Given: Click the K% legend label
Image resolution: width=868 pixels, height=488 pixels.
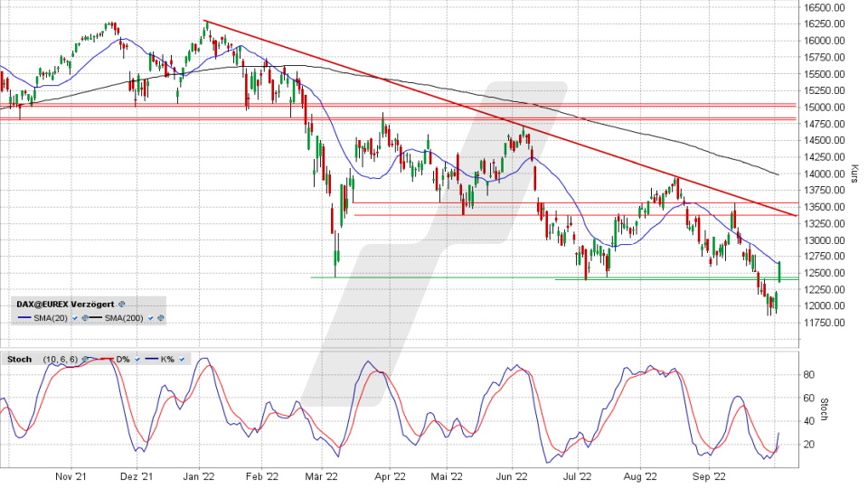Looking at the screenshot, I should tap(167, 359).
